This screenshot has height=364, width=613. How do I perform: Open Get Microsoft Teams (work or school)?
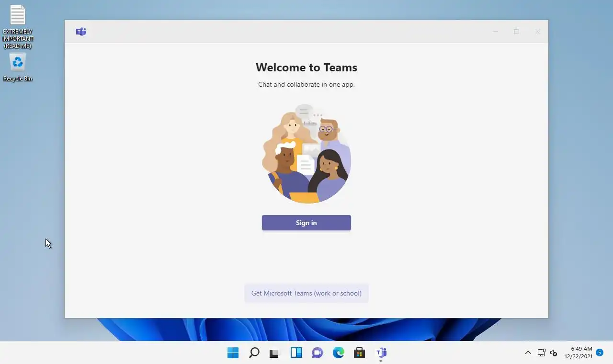point(306,293)
